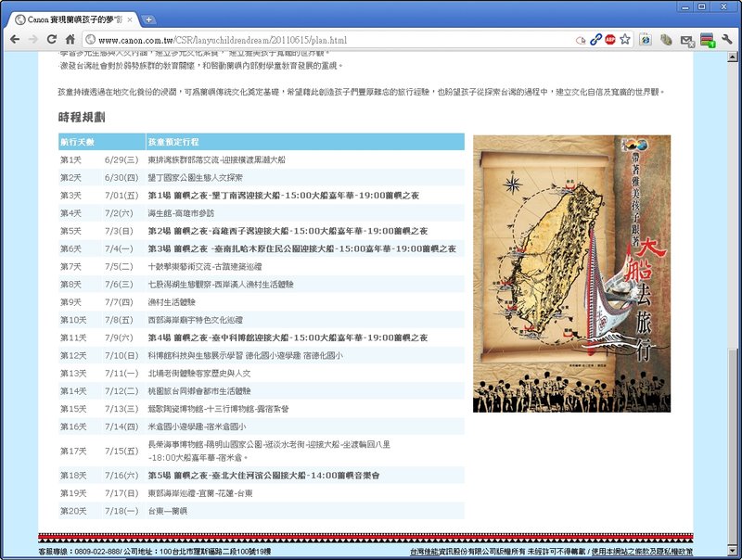742x560 pixels.
Task: Click the globe site icon in address bar
Action: [x=90, y=40]
